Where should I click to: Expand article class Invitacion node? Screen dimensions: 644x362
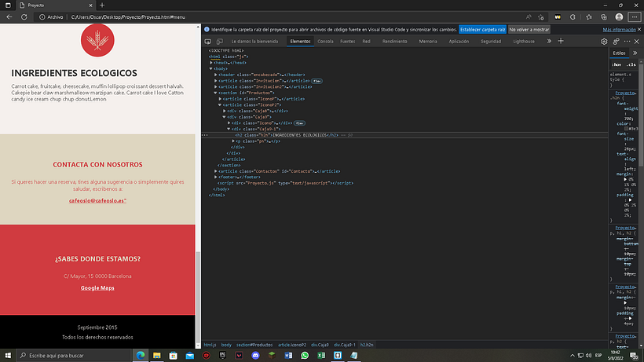click(x=216, y=81)
